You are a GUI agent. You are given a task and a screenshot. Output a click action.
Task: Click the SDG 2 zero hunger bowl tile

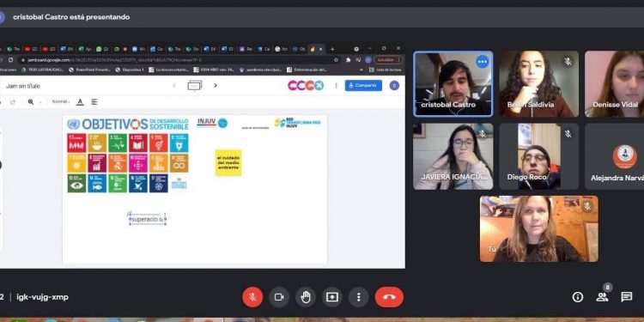[97, 143]
